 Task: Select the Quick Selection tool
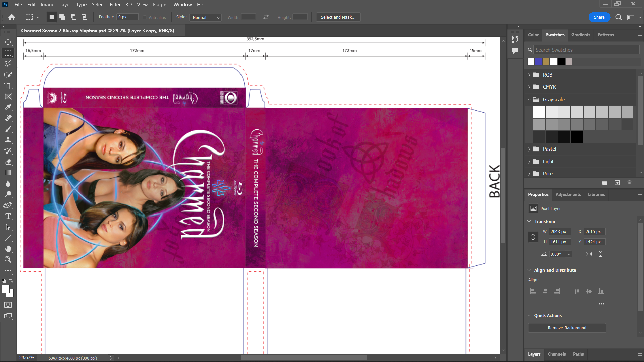pos(8,74)
